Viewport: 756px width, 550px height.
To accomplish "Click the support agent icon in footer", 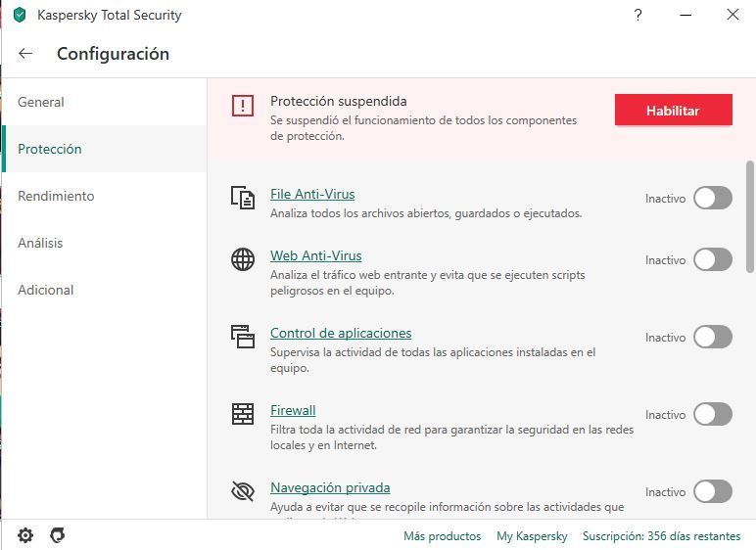I will click(x=58, y=535).
